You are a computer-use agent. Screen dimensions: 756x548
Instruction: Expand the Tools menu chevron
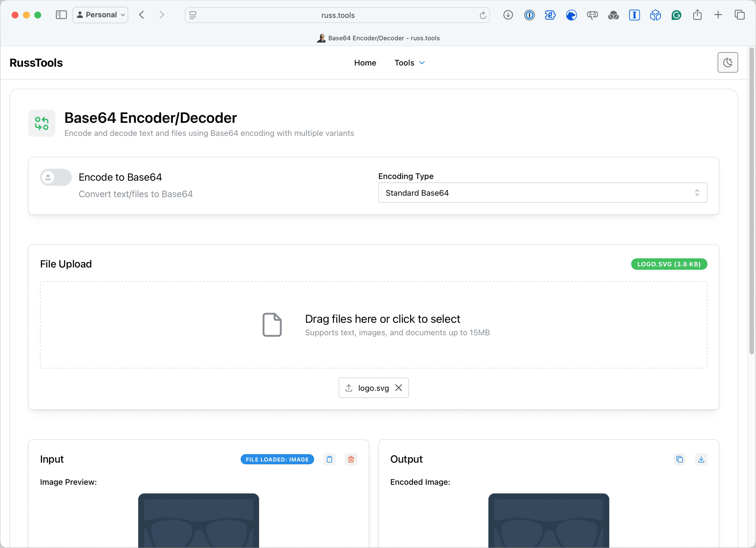[x=422, y=63]
